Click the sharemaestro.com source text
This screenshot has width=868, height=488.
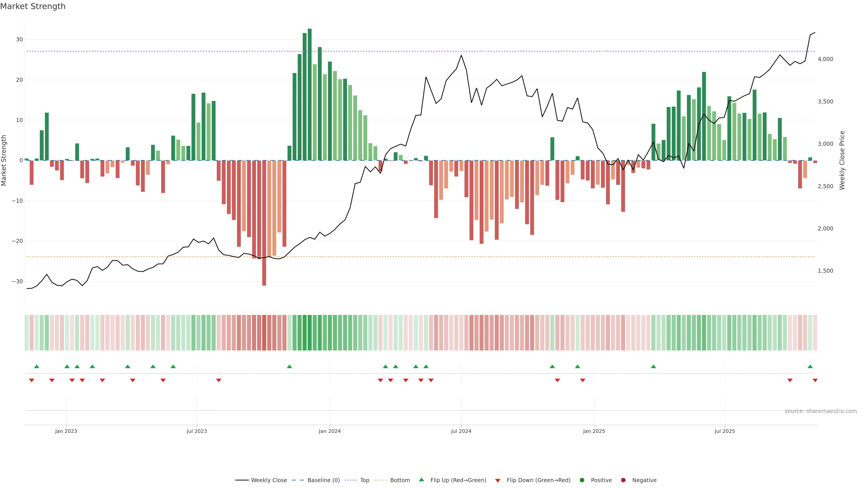(821, 411)
